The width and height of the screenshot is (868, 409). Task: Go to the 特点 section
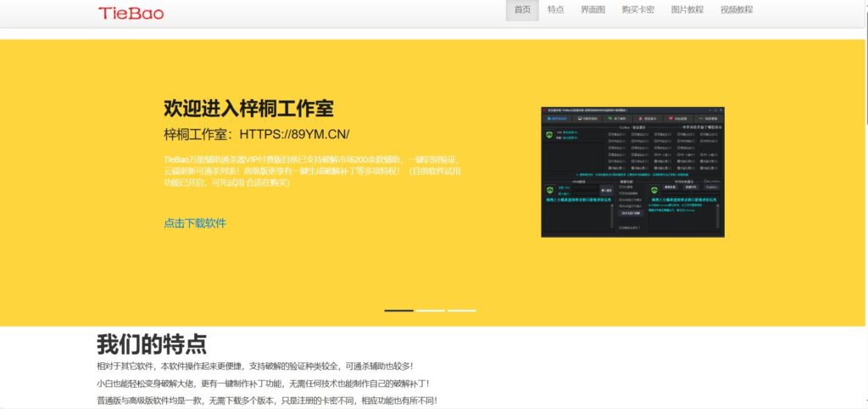click(555, 10)
